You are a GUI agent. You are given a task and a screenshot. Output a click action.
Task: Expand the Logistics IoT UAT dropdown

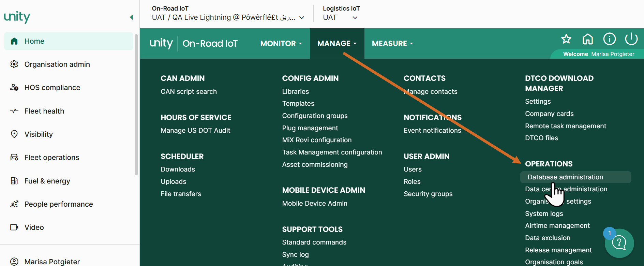pyautogui.click(x=355, y=18)
